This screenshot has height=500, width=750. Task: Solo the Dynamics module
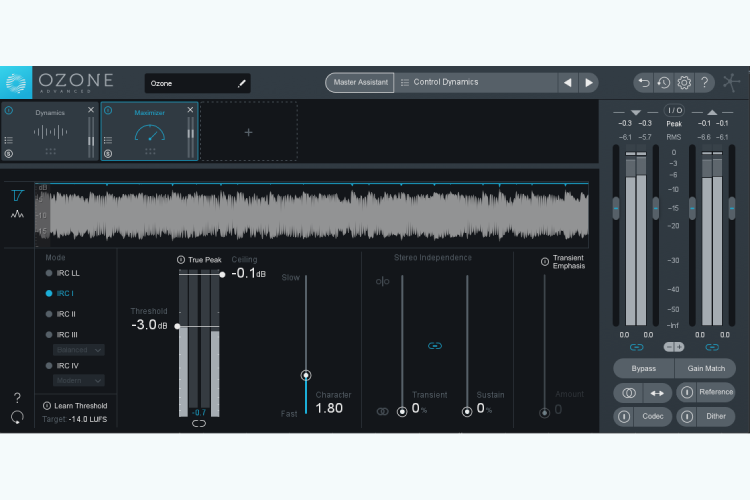tap(9, 154)
